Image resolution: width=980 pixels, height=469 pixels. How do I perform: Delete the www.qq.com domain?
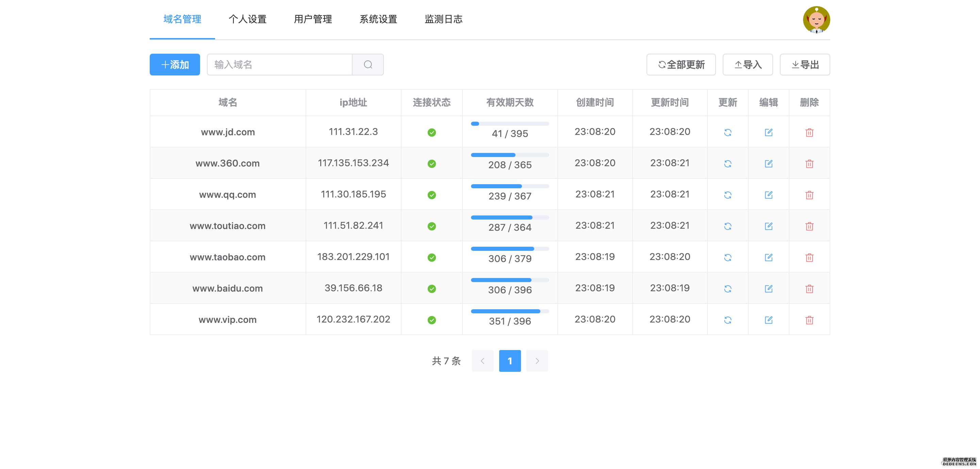[809, 195]
